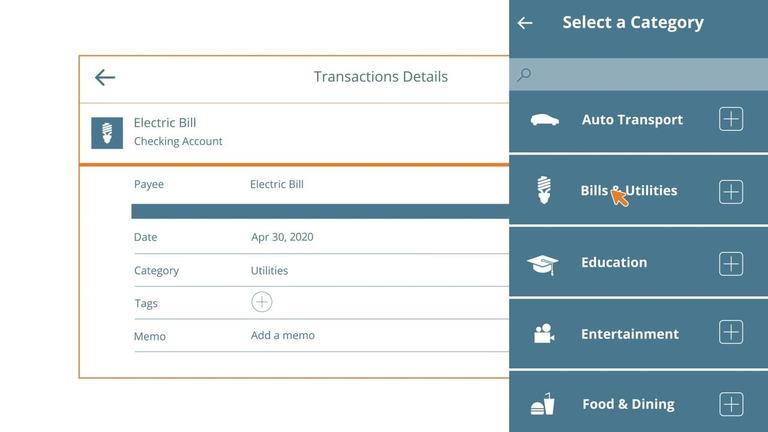Click the movie camera Entertainment icon
The image size is (768, 432).
point(544,334)
